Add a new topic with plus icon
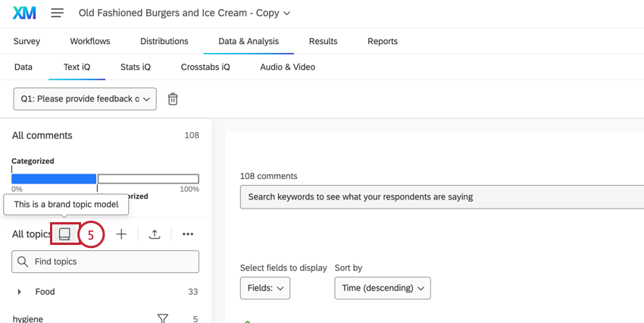The height and width of the screenshot is (323, 644). tap(121, 234)
